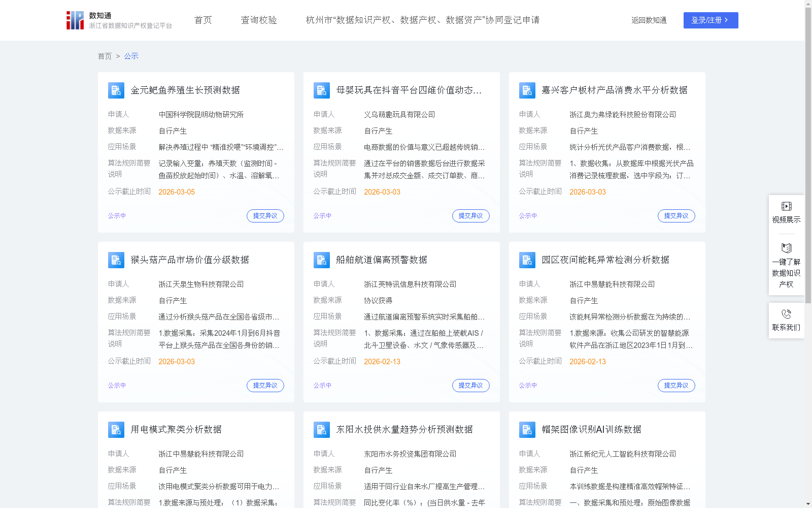This screenshot has width=812, height=508.
Task: Submit objection for 嘉兴客户板材产品 card
Action: coord(676,216)
